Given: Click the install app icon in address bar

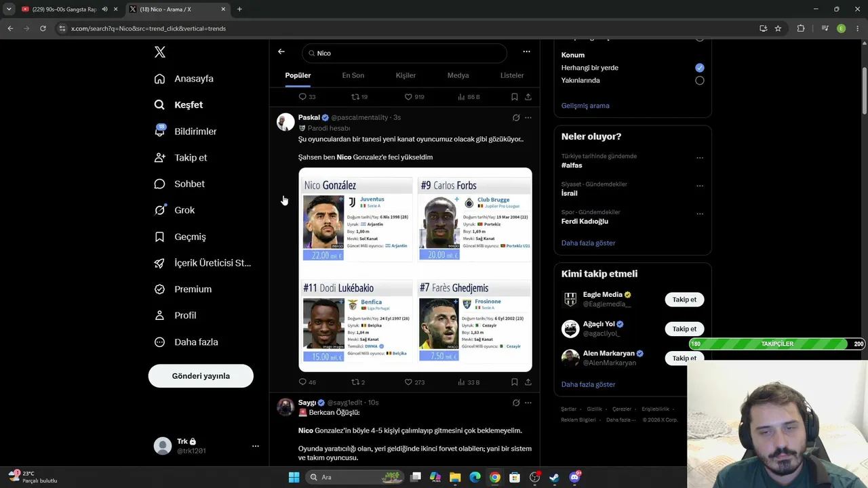Looking at the screenshot, I should pyautogui.click(x=763, y=28).
